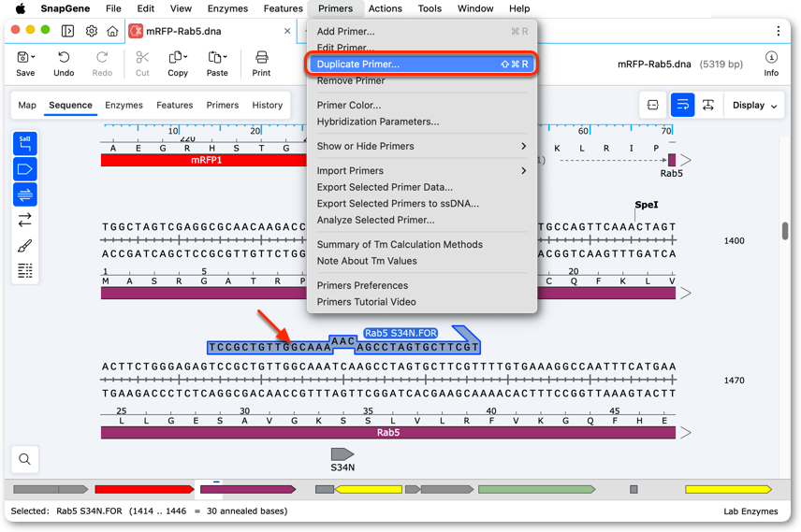Viewport: 801px width, 532px height.
Task: Select Add Primer menu item
Action: (x=422, y=31)
